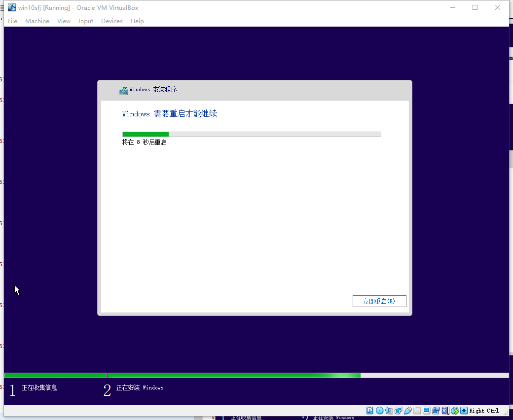Open the Machine menu
This screenshot has width=513, height=420.
(x=37, y=21)
